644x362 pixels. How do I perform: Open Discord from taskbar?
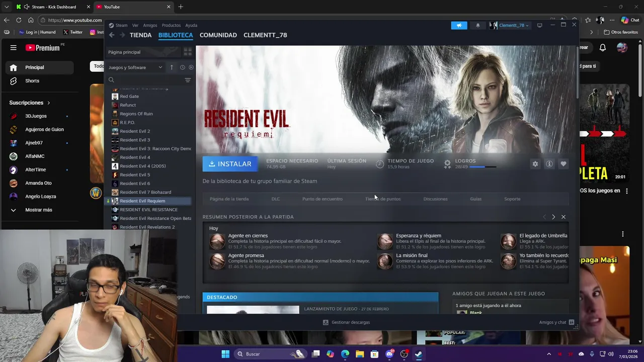(x=389, y=354)
